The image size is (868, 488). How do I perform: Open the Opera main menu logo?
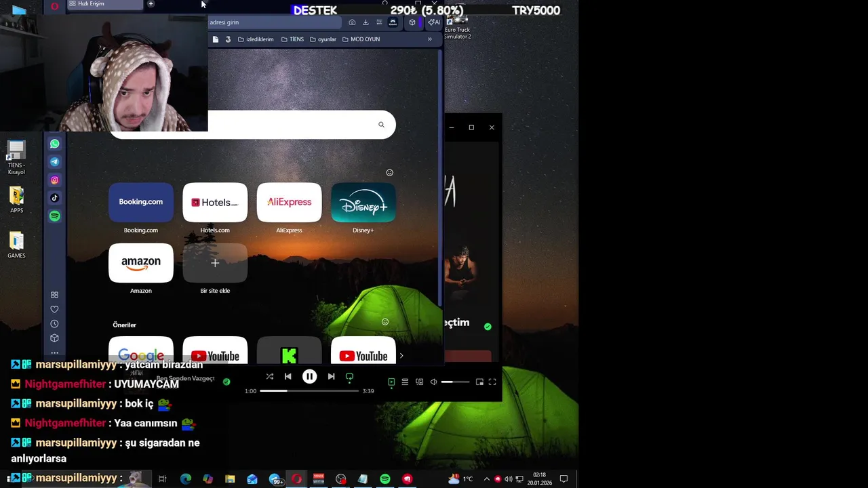(x=55, y=6)
